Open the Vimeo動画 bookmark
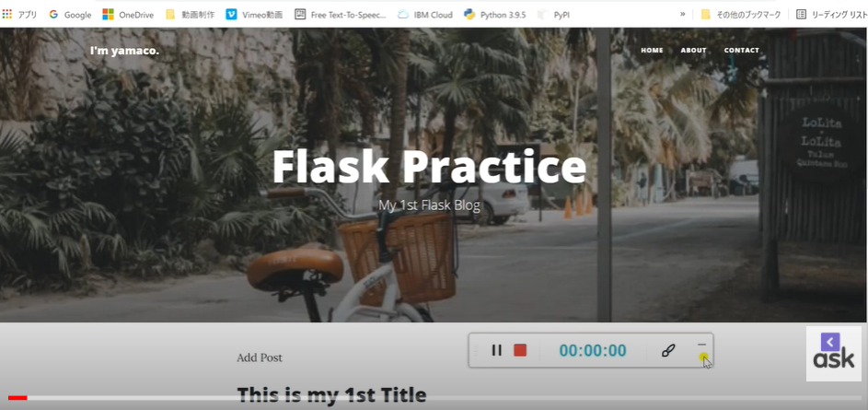The width and height of the screenshot is (868, 410). (x=254, y=15)
